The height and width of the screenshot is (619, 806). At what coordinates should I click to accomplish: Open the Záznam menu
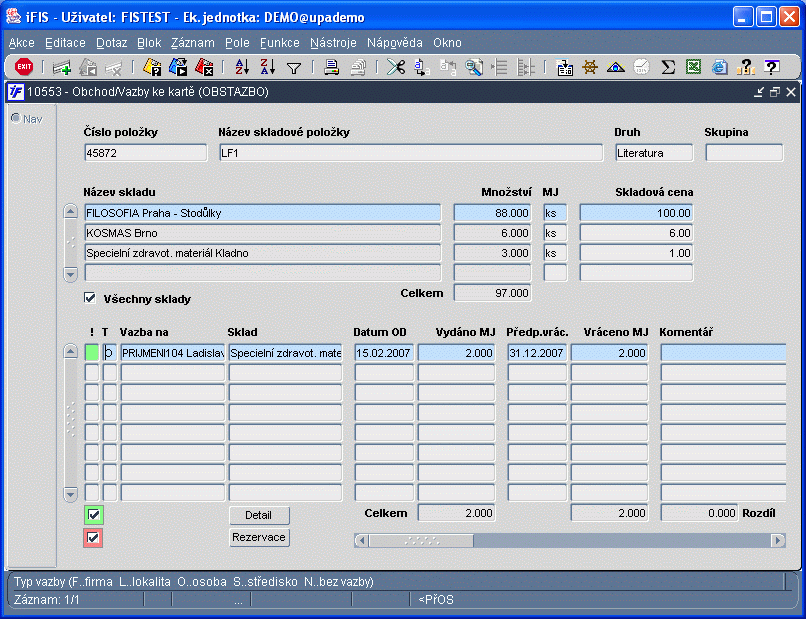(x=192, y=43)
